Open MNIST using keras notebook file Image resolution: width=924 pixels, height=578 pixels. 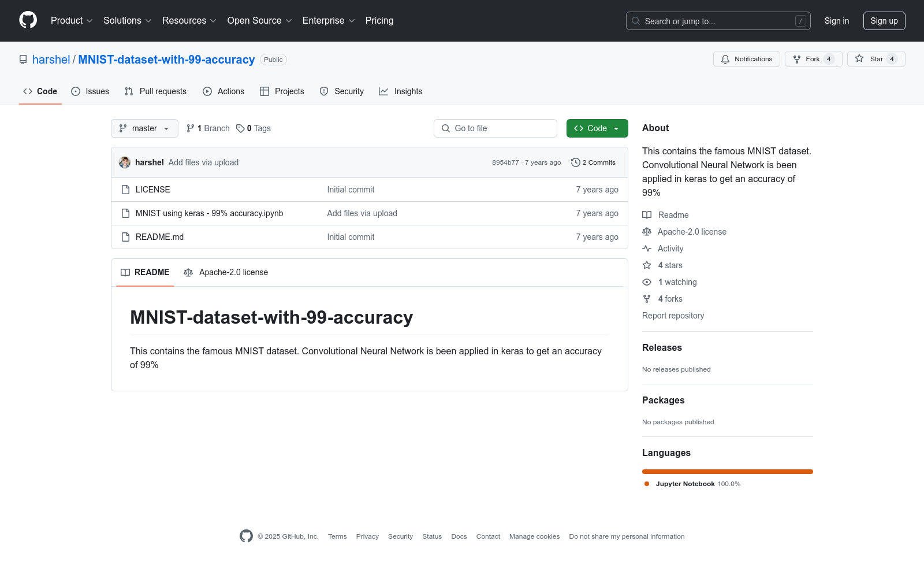coord(210,213)
